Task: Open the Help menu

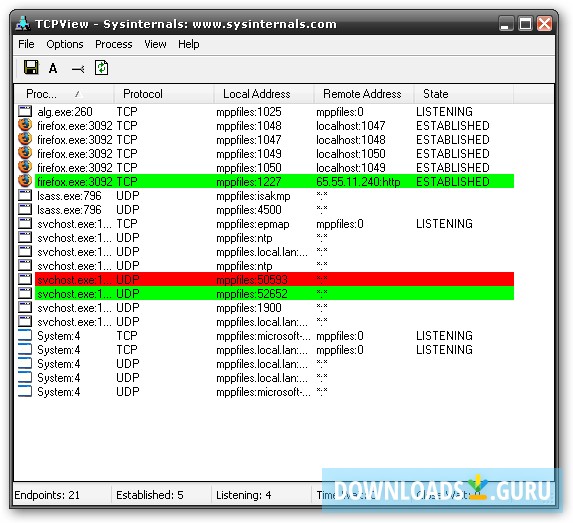Action: pyautogui.click(x=189, y=44)
